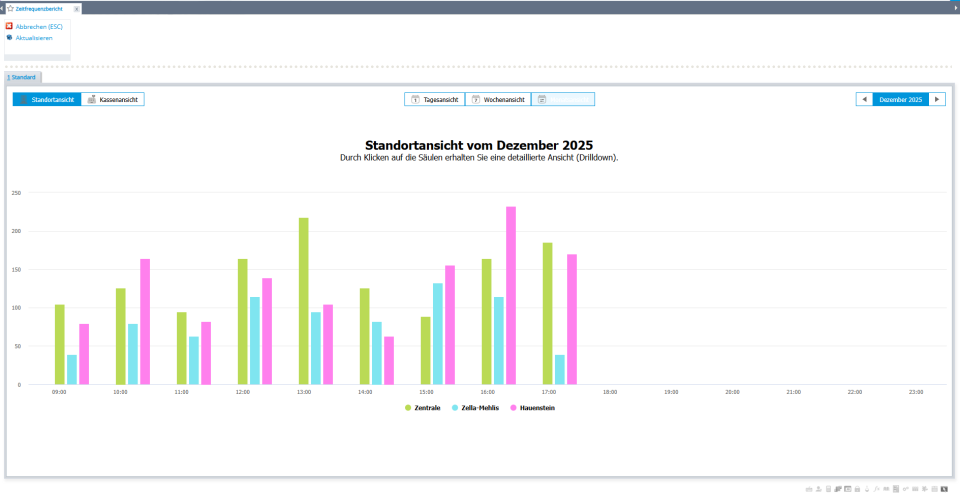This screenshot has height=497, width=960.
Task: Drill down on the pink 16:00 Hauenstein bar
Action: (511, 295)
